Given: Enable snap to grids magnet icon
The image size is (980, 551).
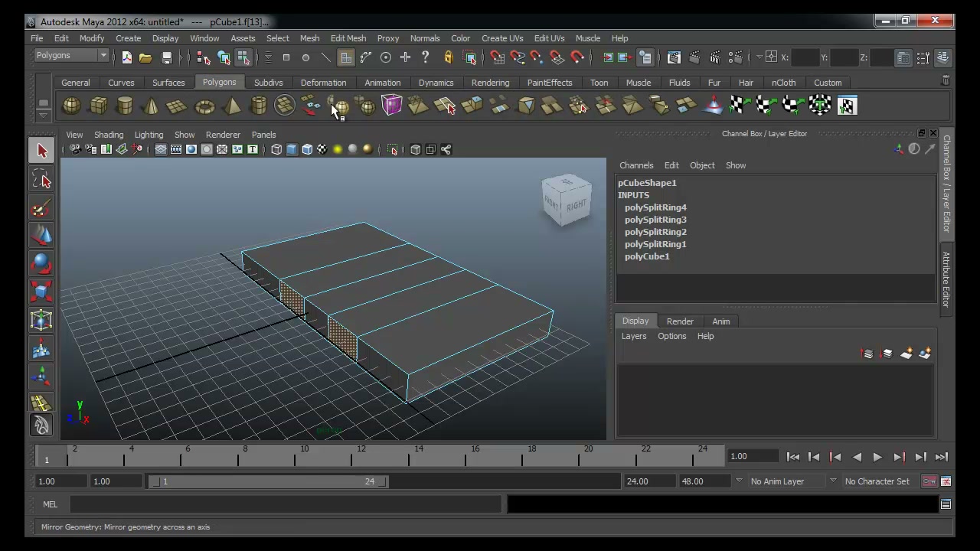Looking at the screenshot, I should (x=498, y=57).
